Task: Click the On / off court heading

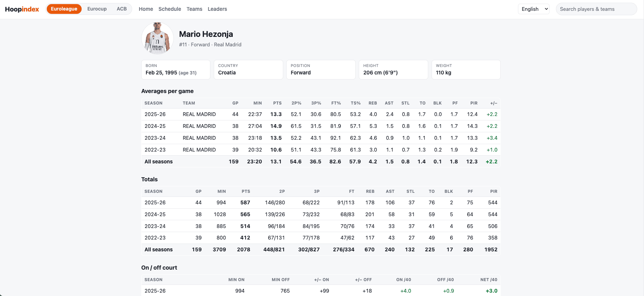Action: [x=159, y=268]
